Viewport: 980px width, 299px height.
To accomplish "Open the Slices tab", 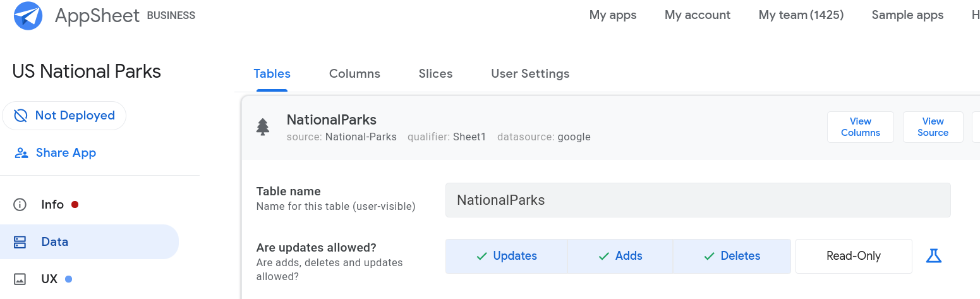I will (x=435, y=74).
